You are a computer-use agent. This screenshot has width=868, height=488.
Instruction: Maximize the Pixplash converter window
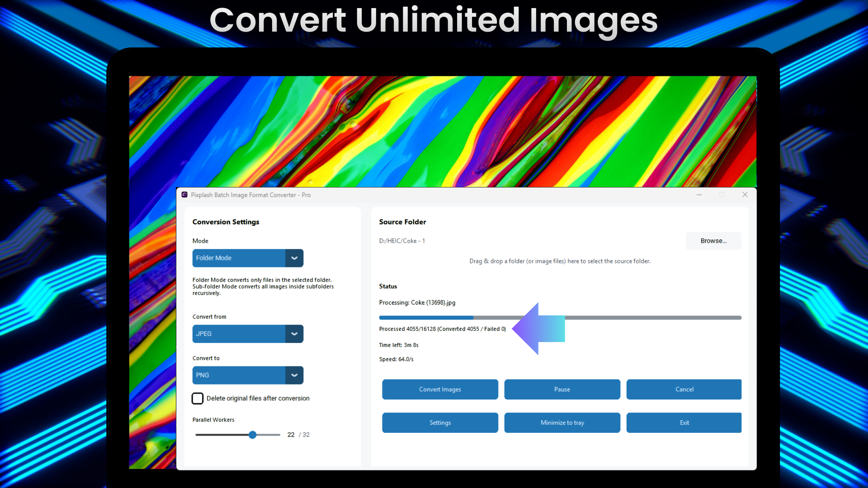[x=722, y=195]
